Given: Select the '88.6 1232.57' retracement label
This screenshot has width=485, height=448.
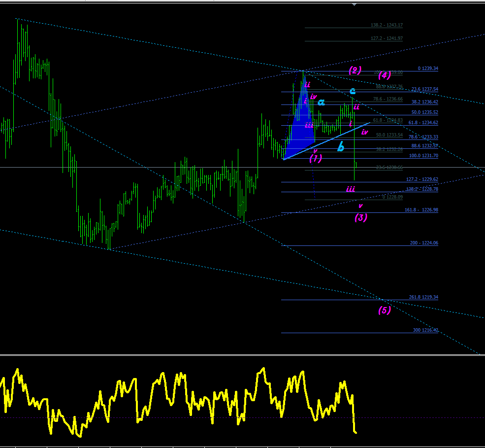Looking at the screenshot, I should pyautogui.click(x=425, y=146).
